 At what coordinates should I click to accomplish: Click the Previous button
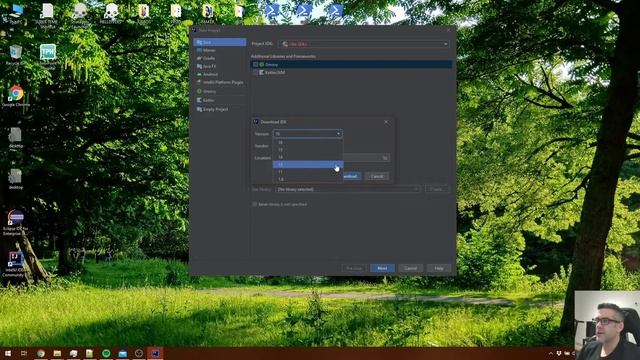coord(354,268)
